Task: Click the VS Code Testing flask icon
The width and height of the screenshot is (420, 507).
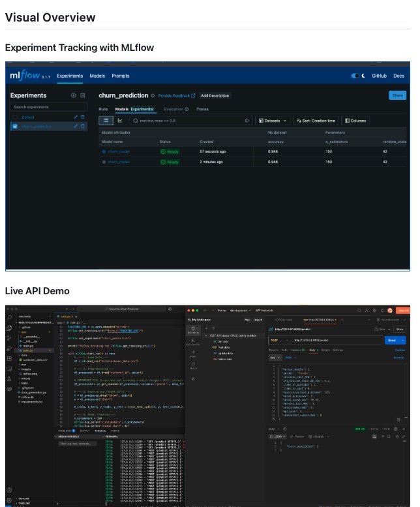Action: pyautogui.click(x=9, y=378)
